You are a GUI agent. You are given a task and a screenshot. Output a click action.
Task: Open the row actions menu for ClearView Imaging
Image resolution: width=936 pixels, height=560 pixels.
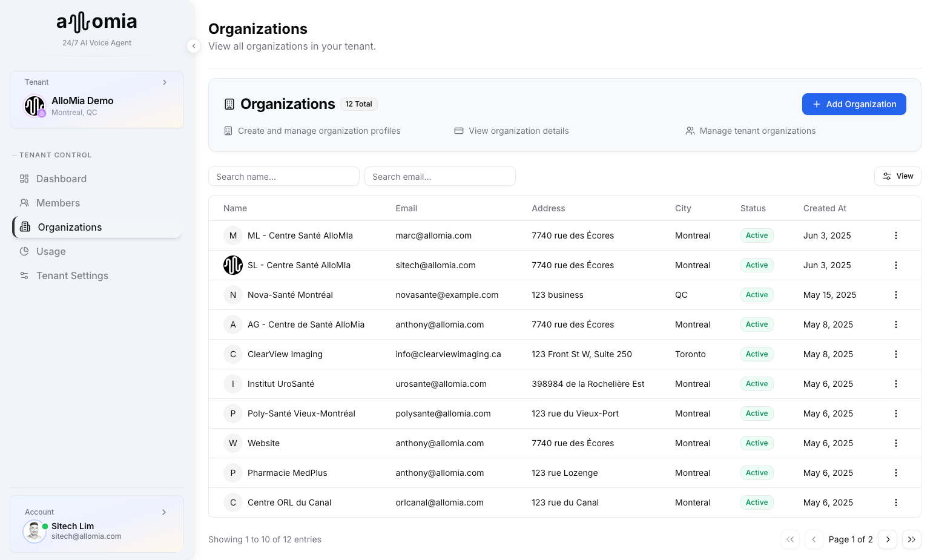pos(896,354)
